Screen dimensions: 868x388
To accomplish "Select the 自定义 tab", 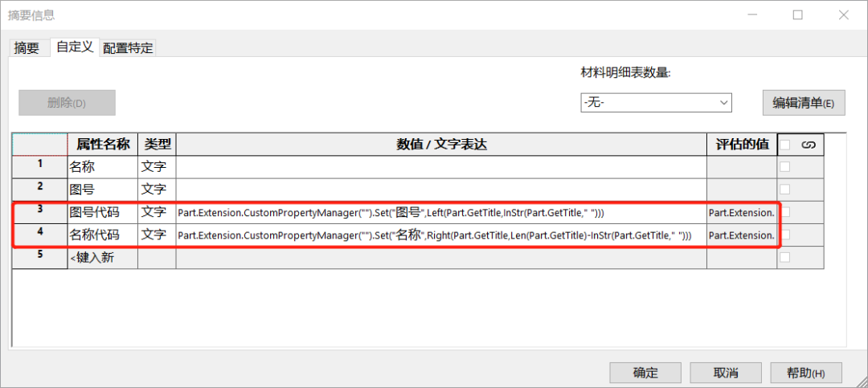I will click(x=75, y=47).
